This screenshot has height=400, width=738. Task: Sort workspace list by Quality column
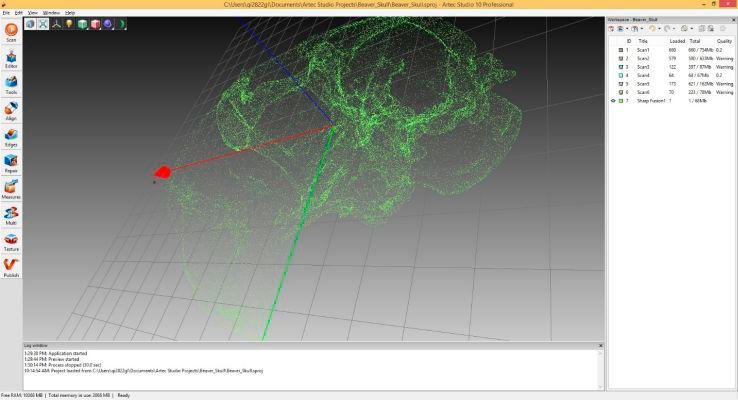click(x=724, y=41)
